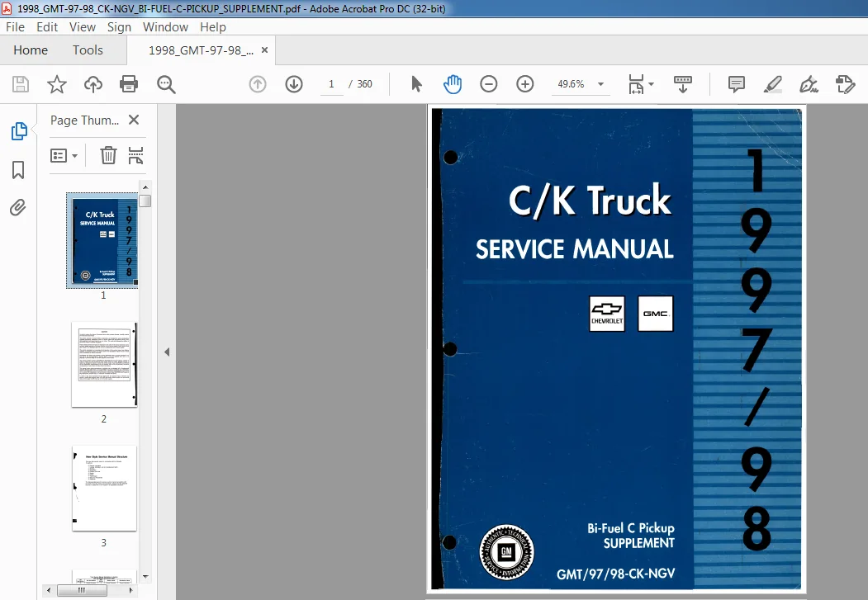Select the arrow Selection tool
This screenshot has width=868, height=600.
[x=416, y=84]
